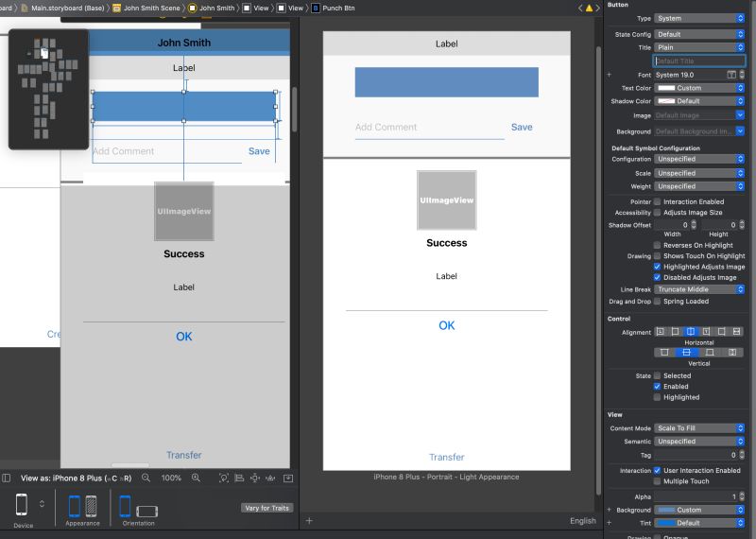Open button Type System dropdown
The width and height of the screenshot is (756, 539).
(x=699, y=18)
